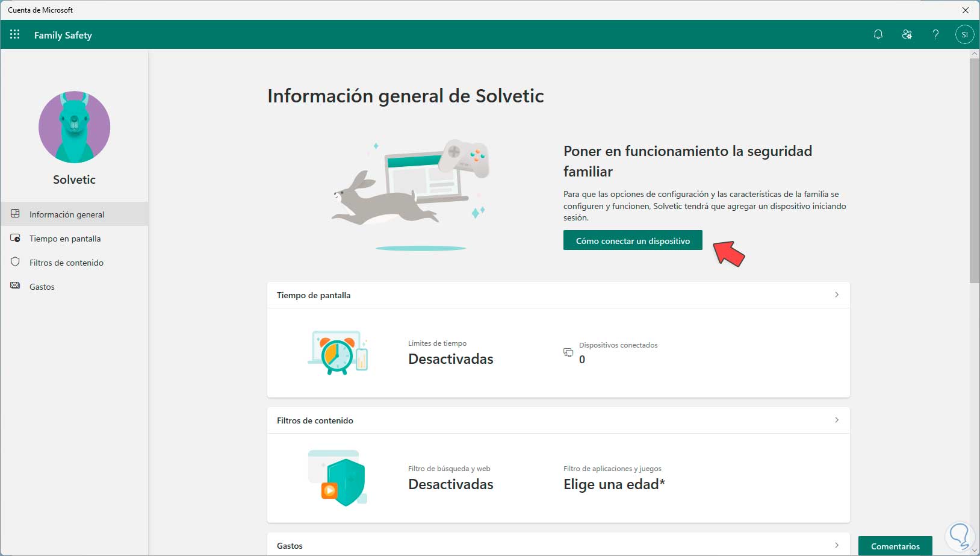Image resolution: width=980 pixels, height=556 pixels.
Task: Click the Información general de Solvetic heading
Action: [x=406, y=96]
